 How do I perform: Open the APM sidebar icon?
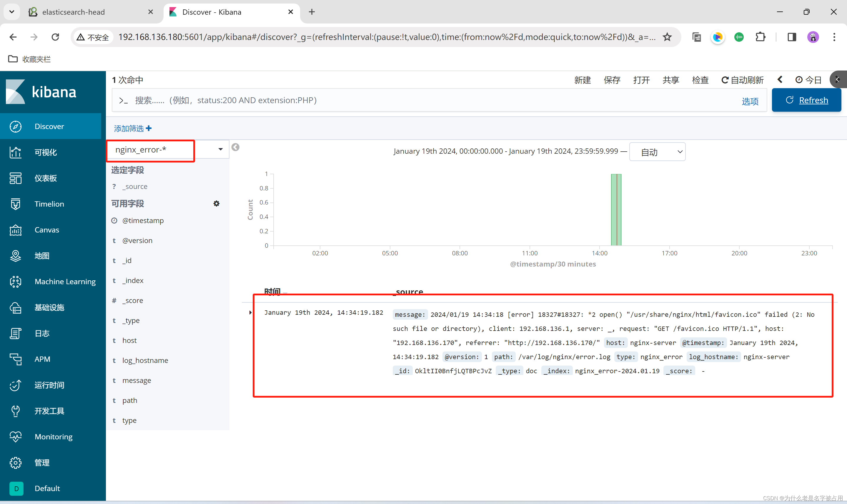(x=16, y=359)
